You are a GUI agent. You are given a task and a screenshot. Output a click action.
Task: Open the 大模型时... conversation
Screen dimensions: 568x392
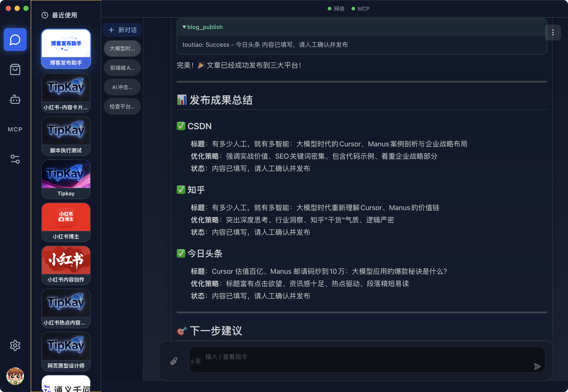pos(122,48)
